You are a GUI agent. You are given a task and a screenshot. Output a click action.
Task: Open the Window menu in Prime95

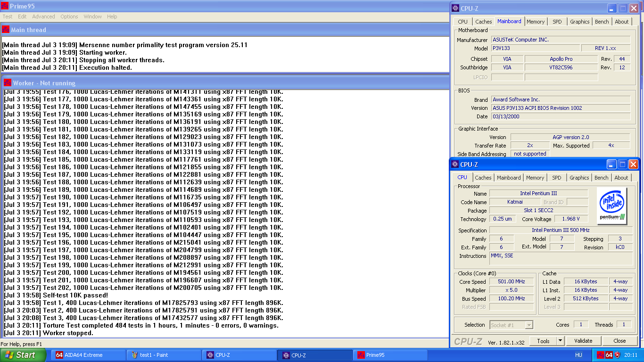pos(93,16)
